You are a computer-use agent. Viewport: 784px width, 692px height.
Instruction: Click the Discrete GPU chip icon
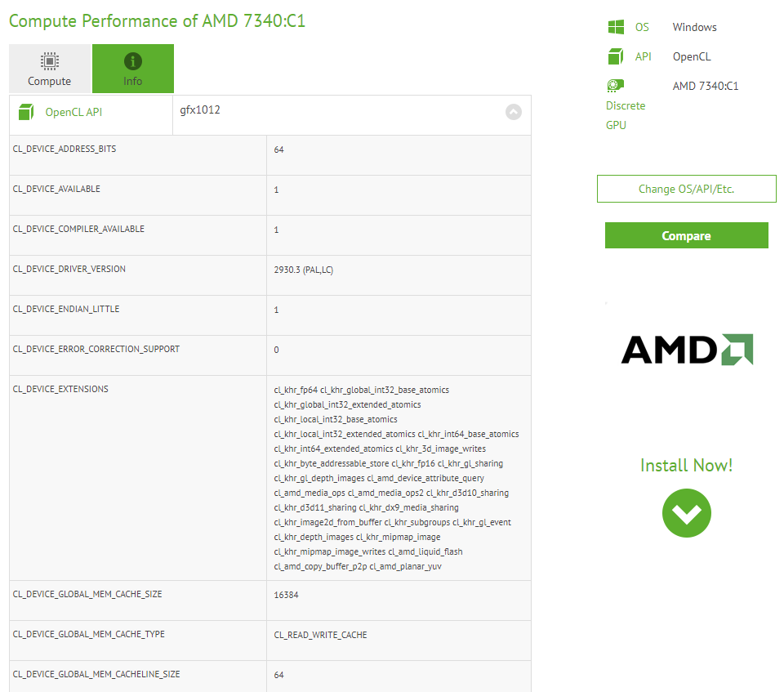pyautogui.click(x=615, y=85)
